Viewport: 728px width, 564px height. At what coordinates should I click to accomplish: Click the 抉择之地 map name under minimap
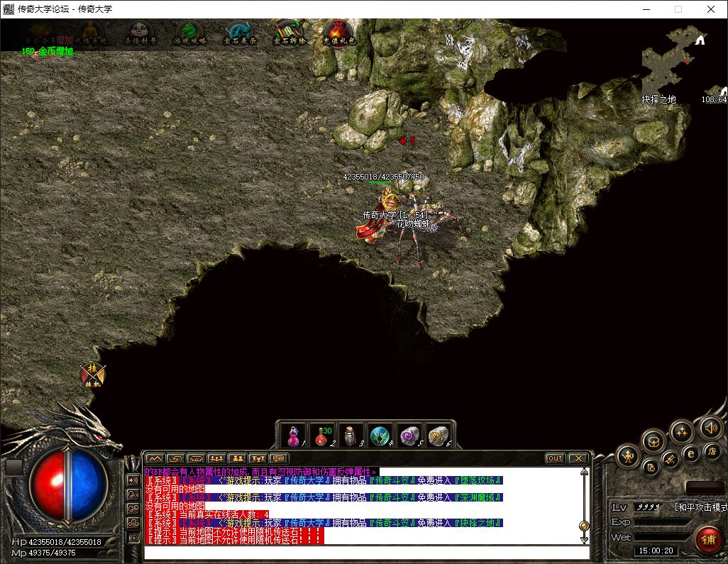point(659,99)
